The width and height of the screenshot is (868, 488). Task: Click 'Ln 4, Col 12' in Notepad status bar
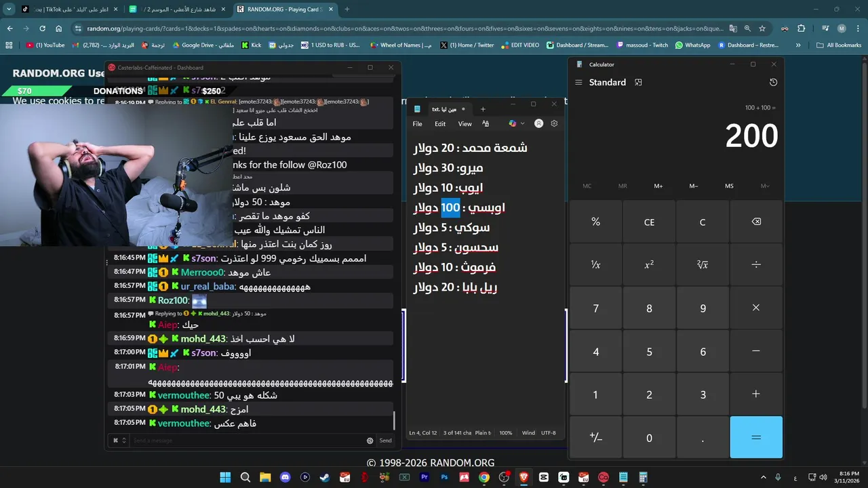point(423,433)
